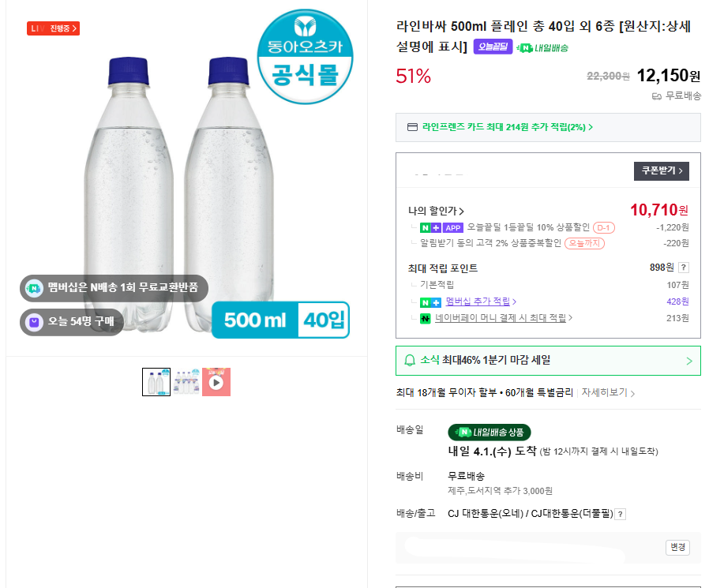Click the card icon beside 라인프렌즈 카드
This screenshot has height=588, width=724.
click(412, 127)
